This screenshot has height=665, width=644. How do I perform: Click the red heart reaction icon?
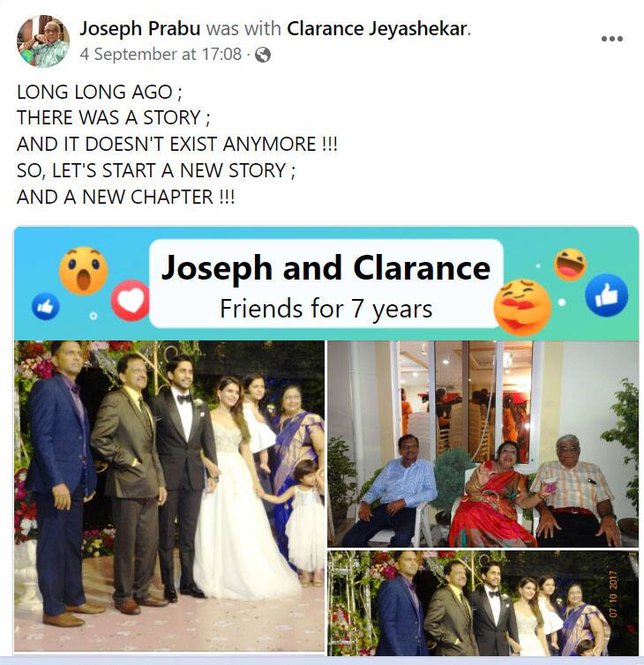coord(131,300)
